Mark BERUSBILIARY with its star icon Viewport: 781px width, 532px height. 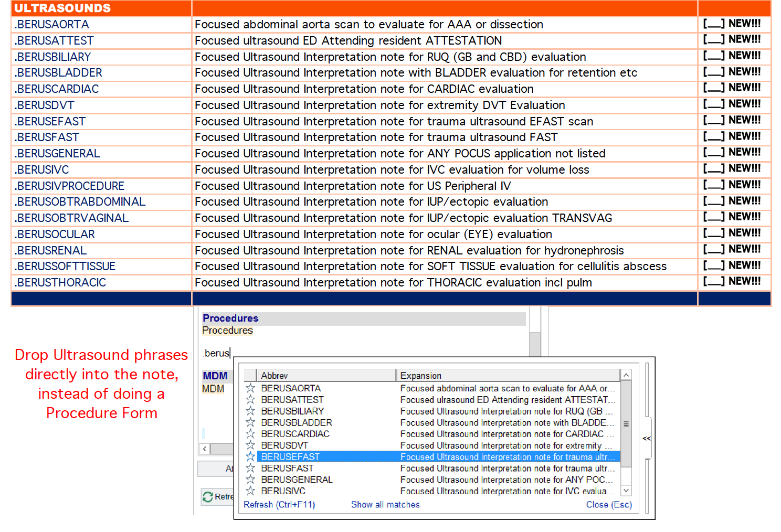click(250, 411)
